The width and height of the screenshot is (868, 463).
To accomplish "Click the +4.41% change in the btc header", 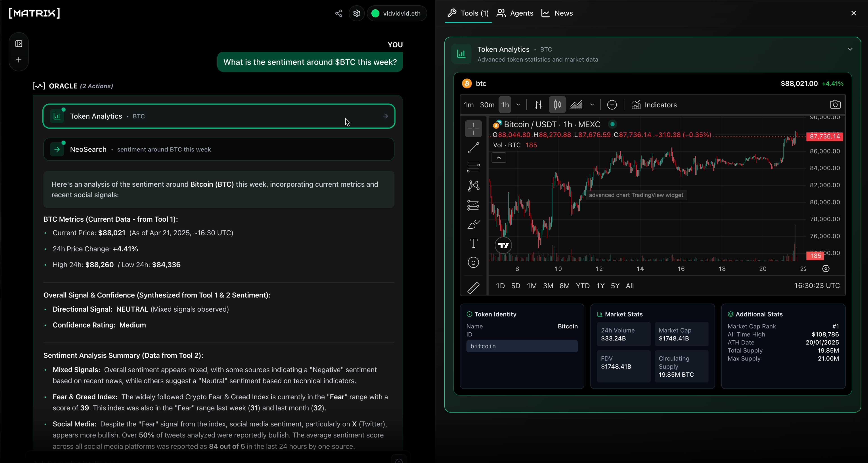I will click(x=833, y=83).
